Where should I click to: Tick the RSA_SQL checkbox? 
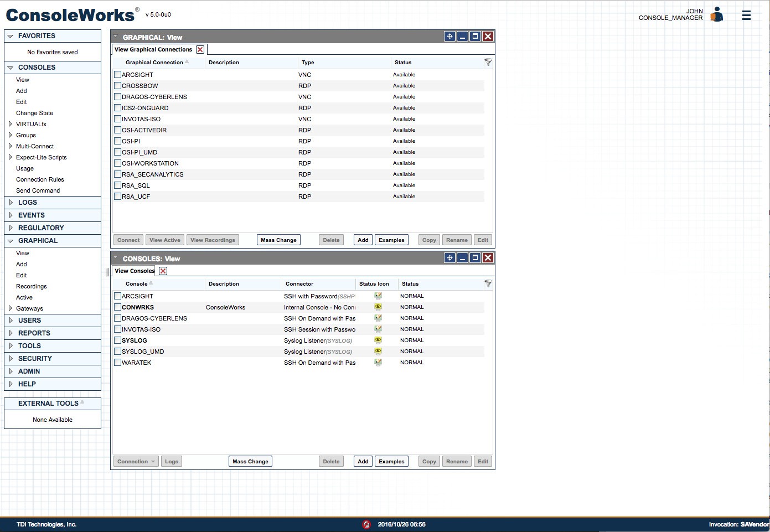pos(117,185)
